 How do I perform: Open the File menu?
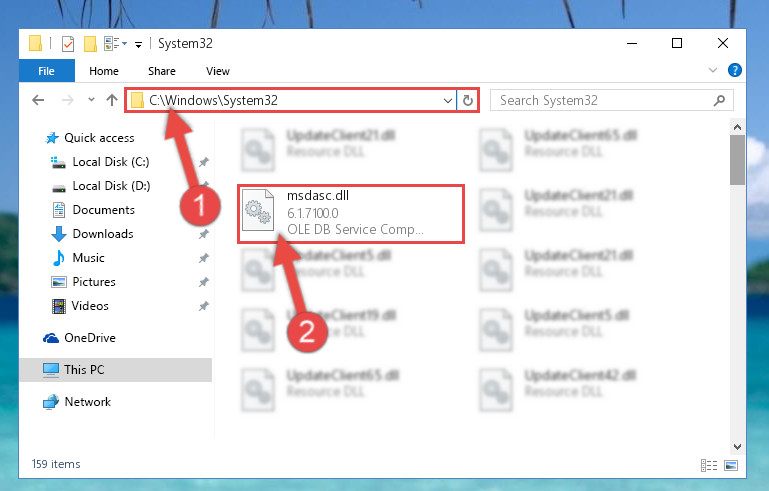pyautogui.click(x=47, y=71)
